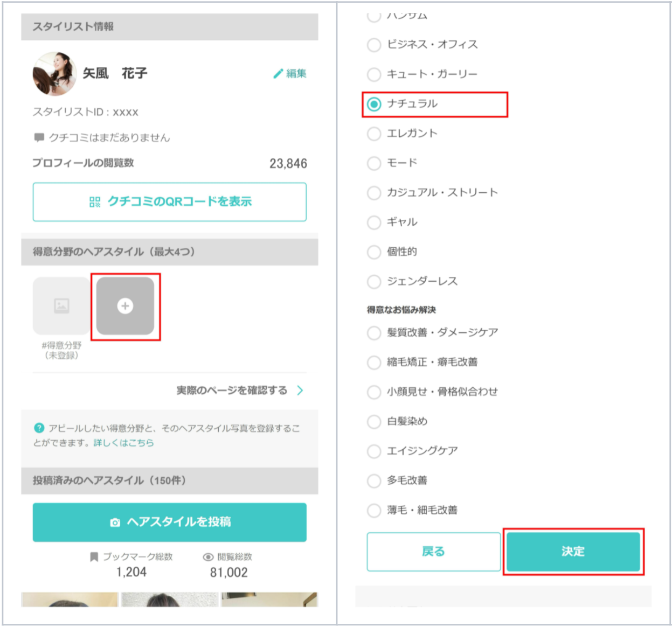Select the 個性的 radio button
Image resolution: width=672 pixels, height=627 pixels.
click(x=373, y=252)
